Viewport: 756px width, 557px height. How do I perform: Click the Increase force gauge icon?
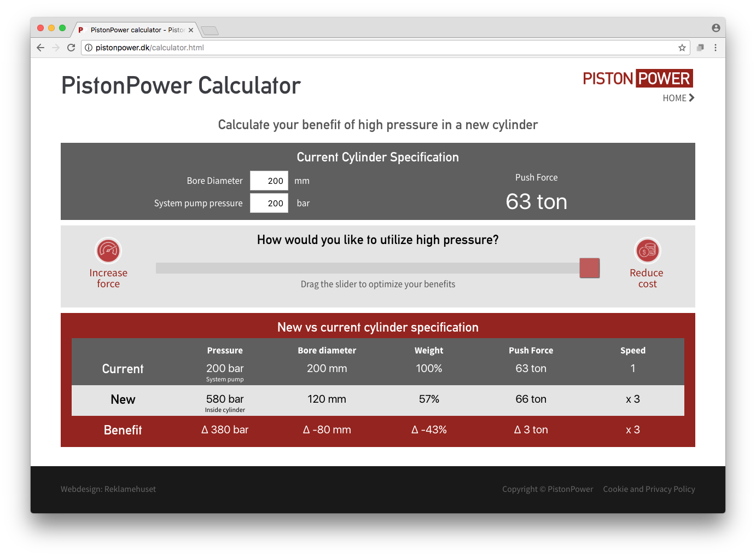coord(108,251)
